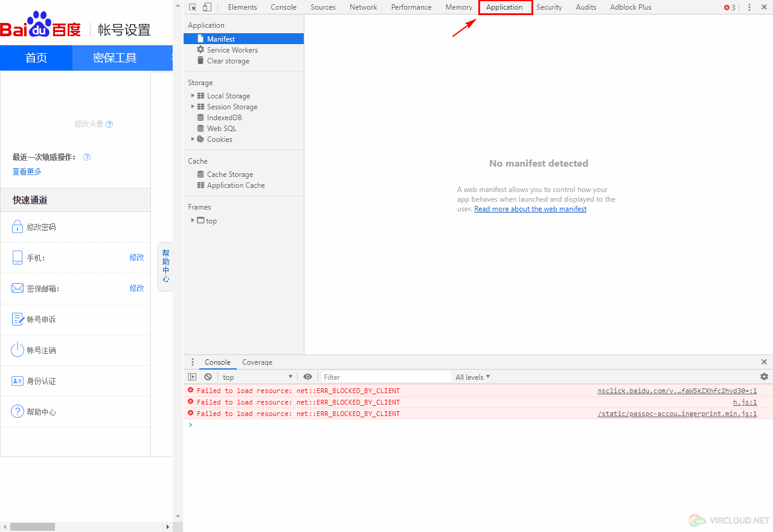Select the Console drawer tab
The image size is (773, 532).
[x=217, y=362]
